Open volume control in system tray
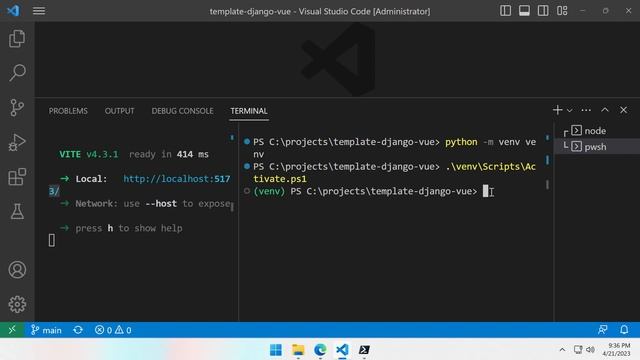640x360 pixels. [x=590, y=350]
